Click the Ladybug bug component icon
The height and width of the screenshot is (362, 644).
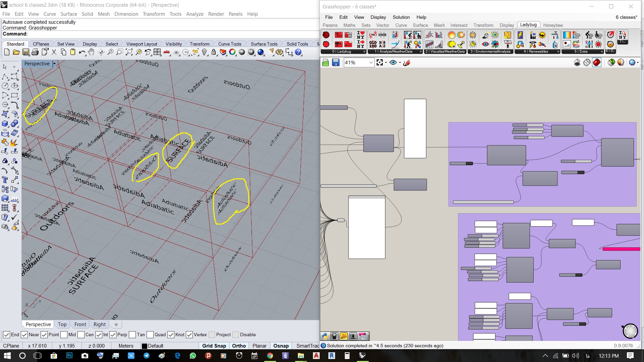coord(326,35)
